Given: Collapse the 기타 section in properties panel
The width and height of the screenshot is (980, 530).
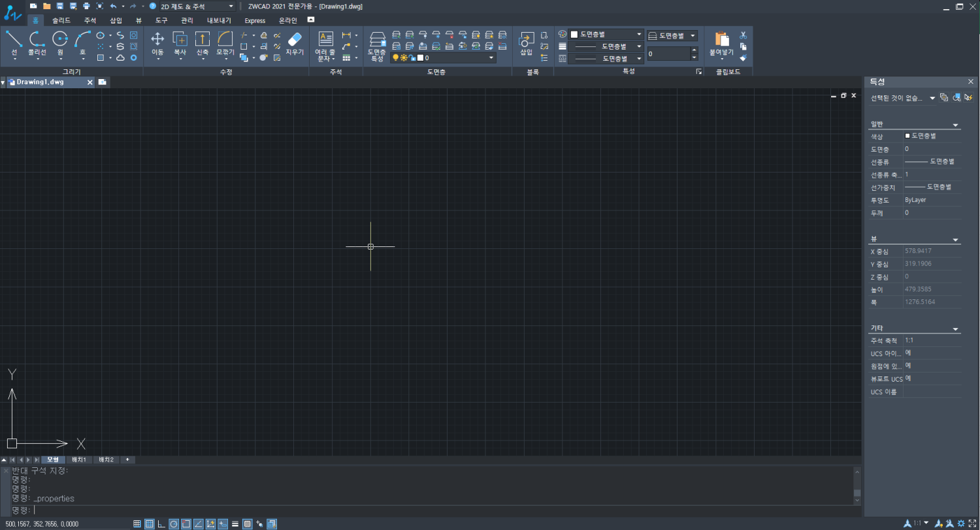Looking at the screenshot, I should [x=955, y=329].
